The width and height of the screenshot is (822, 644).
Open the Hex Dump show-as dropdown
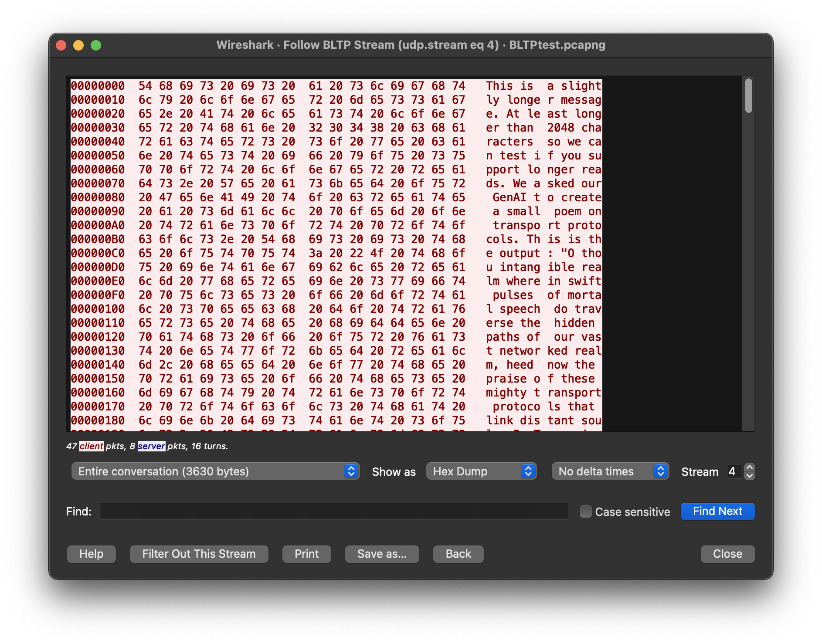pos(481,471)
